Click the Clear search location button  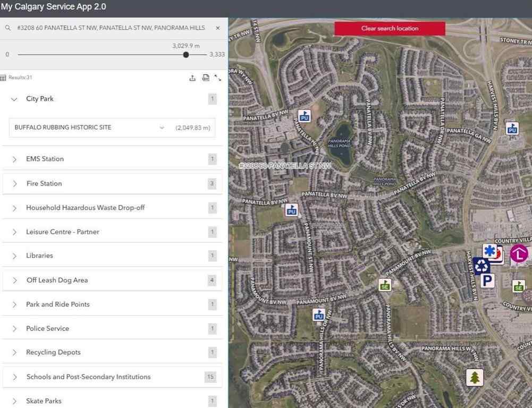point(390,28)
